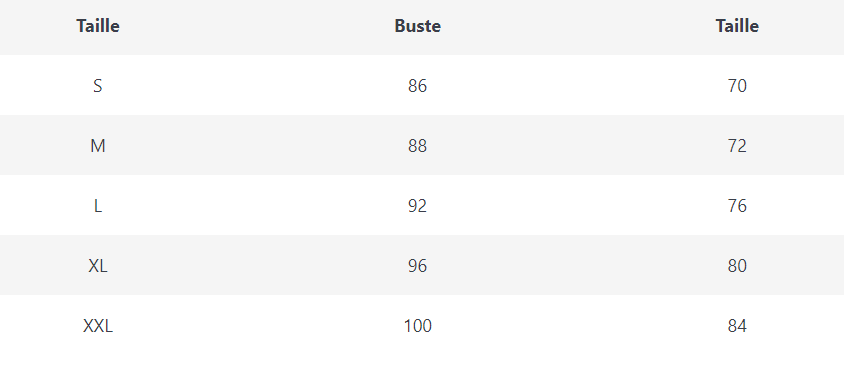Select waist value 76
Viewport: 844px width, 367px height.
click(x=737, y=206)
